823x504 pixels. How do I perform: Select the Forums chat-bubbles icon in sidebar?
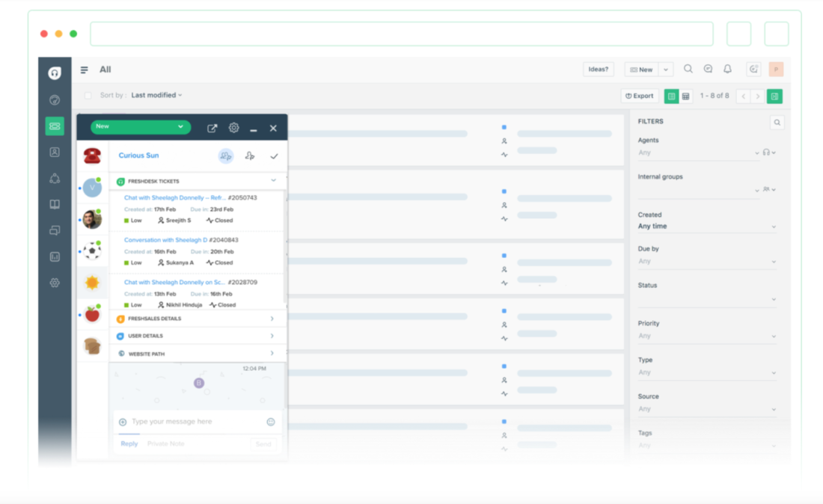click(x=54, y=230)
